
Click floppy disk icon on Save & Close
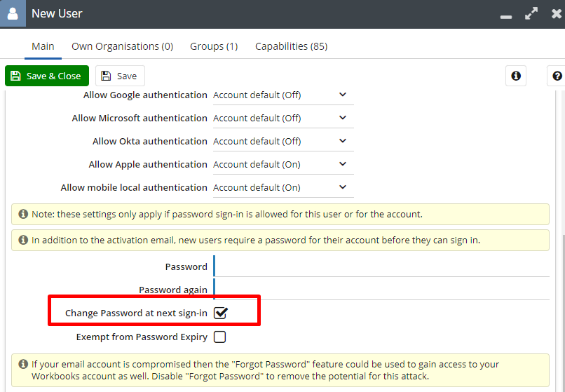15,76
